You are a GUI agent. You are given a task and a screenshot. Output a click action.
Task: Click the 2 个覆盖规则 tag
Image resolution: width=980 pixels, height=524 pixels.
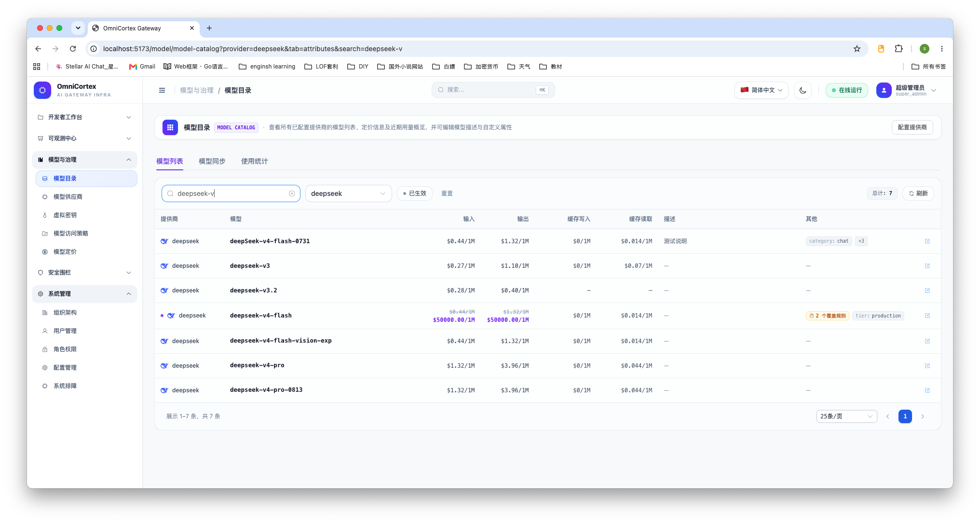pos(828,316)
